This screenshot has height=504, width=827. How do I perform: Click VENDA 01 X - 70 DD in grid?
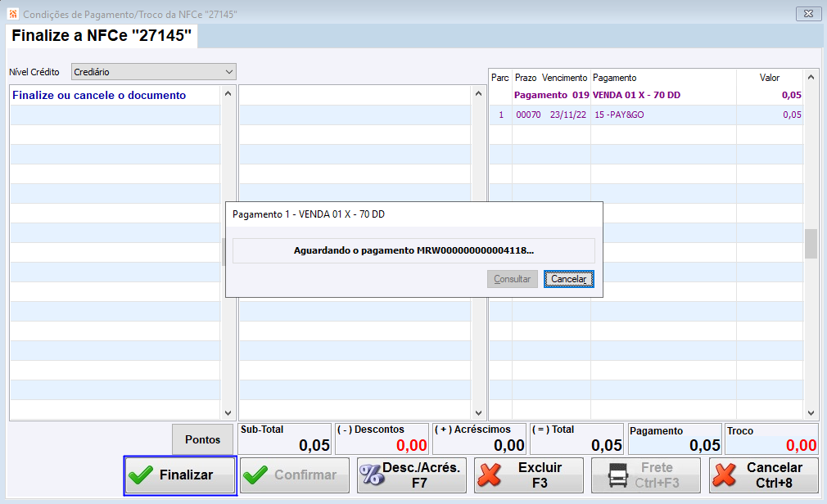[x=636, y=96]
